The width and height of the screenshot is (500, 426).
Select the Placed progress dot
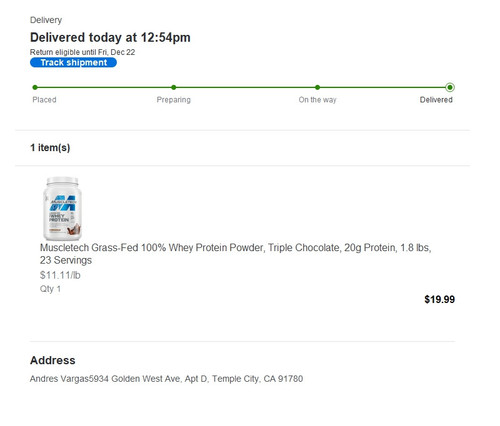click(35, 87)
